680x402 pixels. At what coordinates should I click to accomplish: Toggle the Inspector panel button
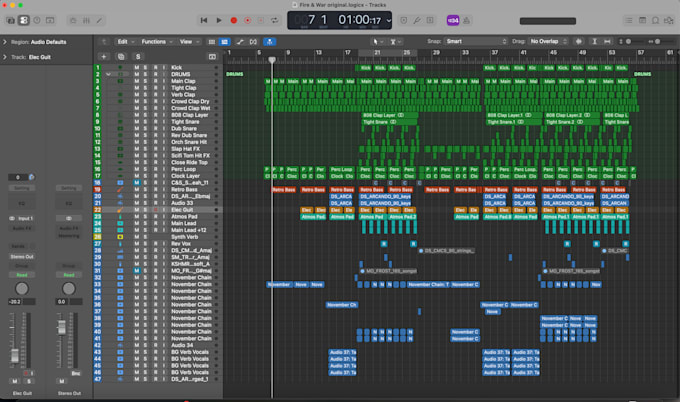(24, 20)
